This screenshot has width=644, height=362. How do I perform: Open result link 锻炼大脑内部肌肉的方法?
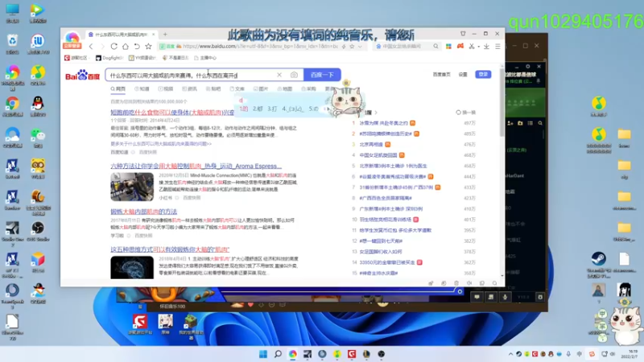tap(144, 212)
